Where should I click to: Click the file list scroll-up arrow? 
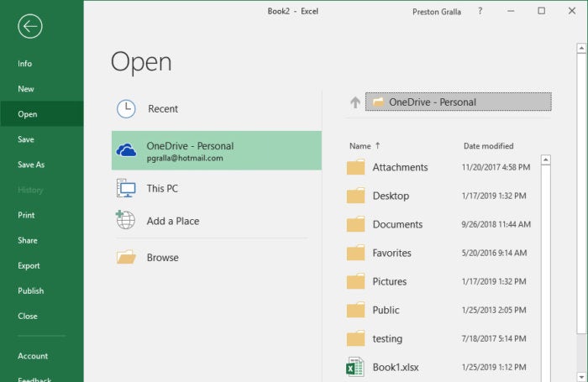pyautogui.click(x=546, y=160)
